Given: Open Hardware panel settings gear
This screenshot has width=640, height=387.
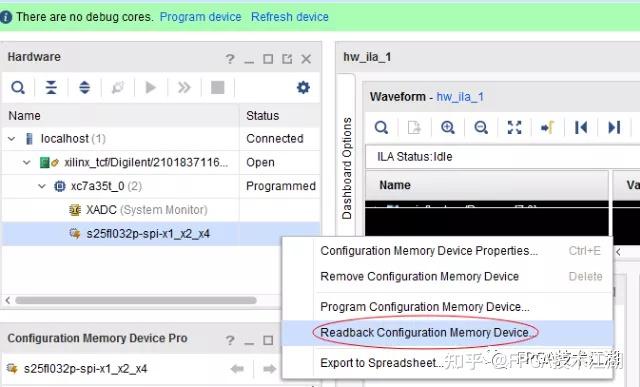Looking at the screenshot, I should tap(303, 87).
